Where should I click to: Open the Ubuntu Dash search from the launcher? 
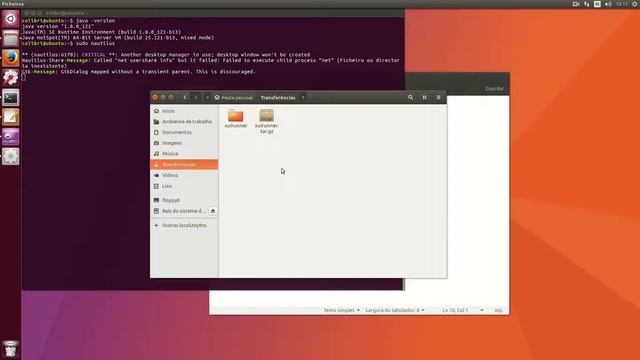[11, 19]
